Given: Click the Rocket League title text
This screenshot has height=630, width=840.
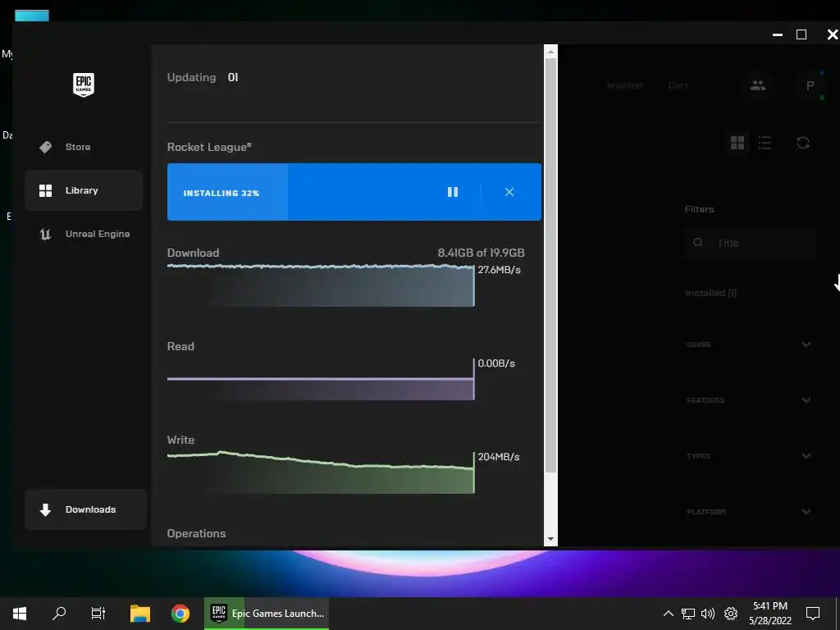Looking at the screenshot, I should pos(209,147).
